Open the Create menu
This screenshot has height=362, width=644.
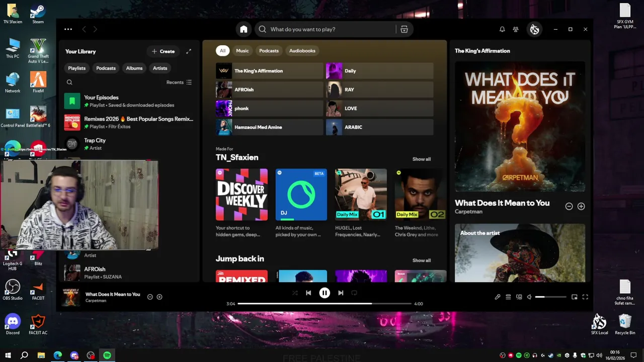[163, 51]
